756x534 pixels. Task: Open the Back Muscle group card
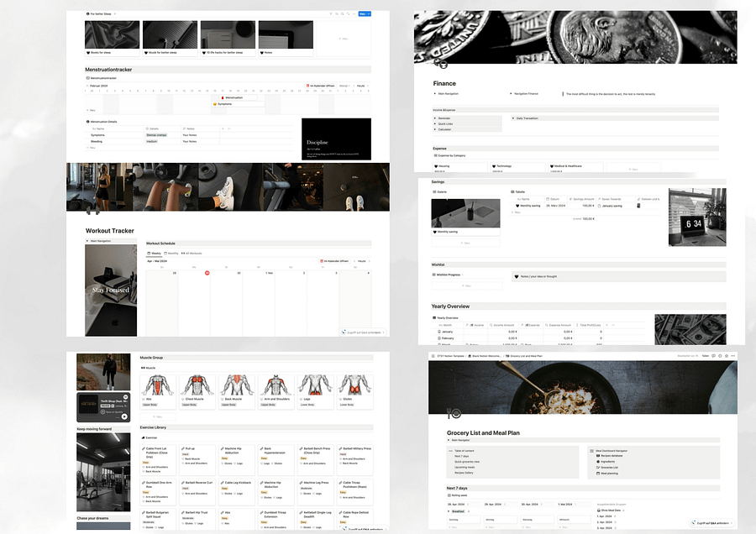click(236, 391)
